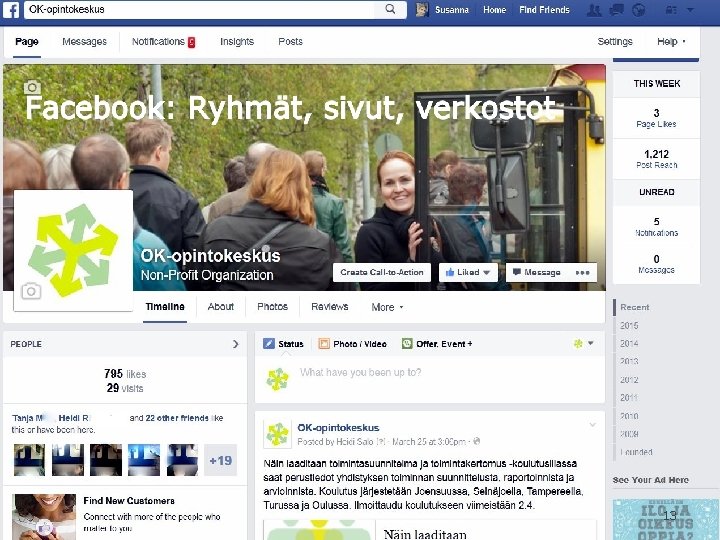The image size is (720, 540).
Task: Click the 0 Messages unread stat
Action: (656, 264)
